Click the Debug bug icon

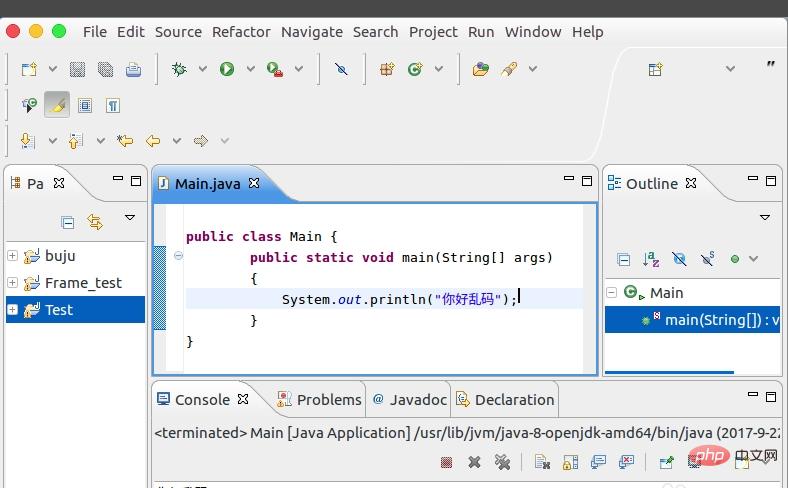coord(179,69)
